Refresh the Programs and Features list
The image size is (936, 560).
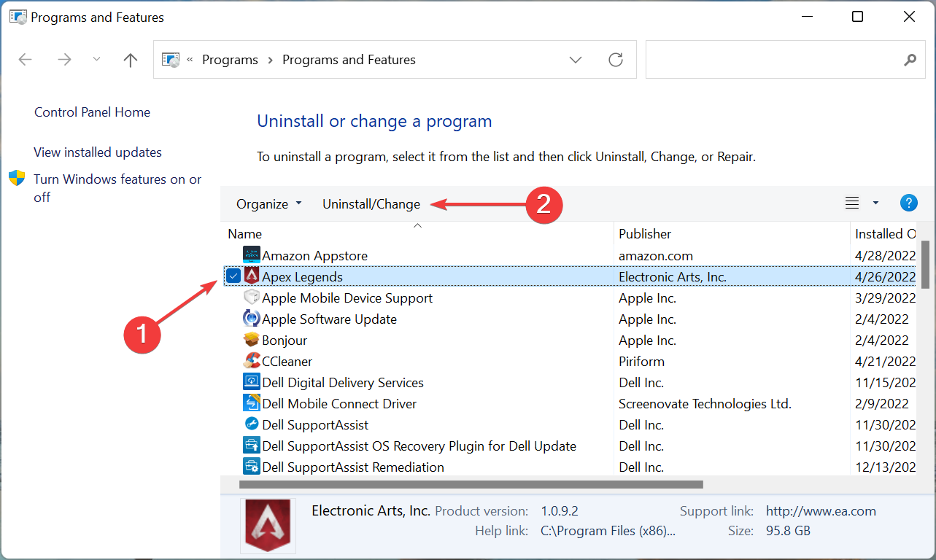pos(616,60)
